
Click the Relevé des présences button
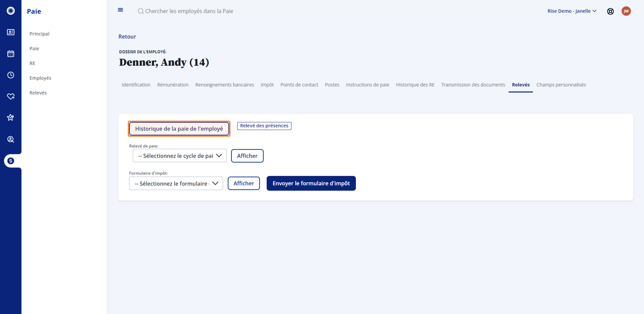coord(264,126)
